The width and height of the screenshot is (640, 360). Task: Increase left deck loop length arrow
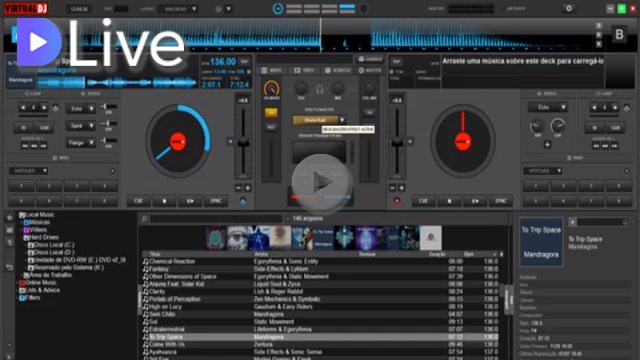coord(44,108)
